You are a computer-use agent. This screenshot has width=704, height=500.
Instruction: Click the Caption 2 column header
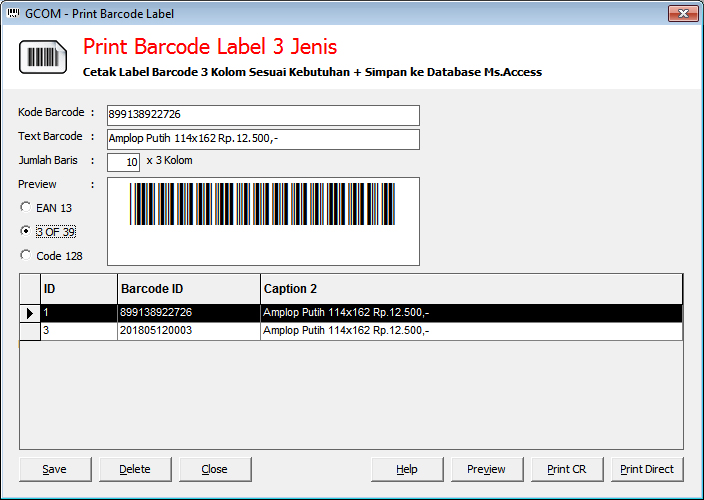470,289
